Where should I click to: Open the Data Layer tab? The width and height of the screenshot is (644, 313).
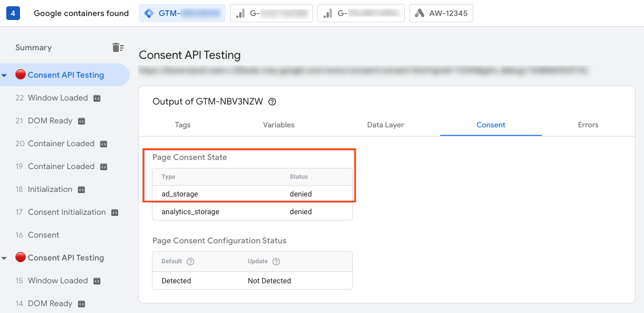(x=386, y=125)
